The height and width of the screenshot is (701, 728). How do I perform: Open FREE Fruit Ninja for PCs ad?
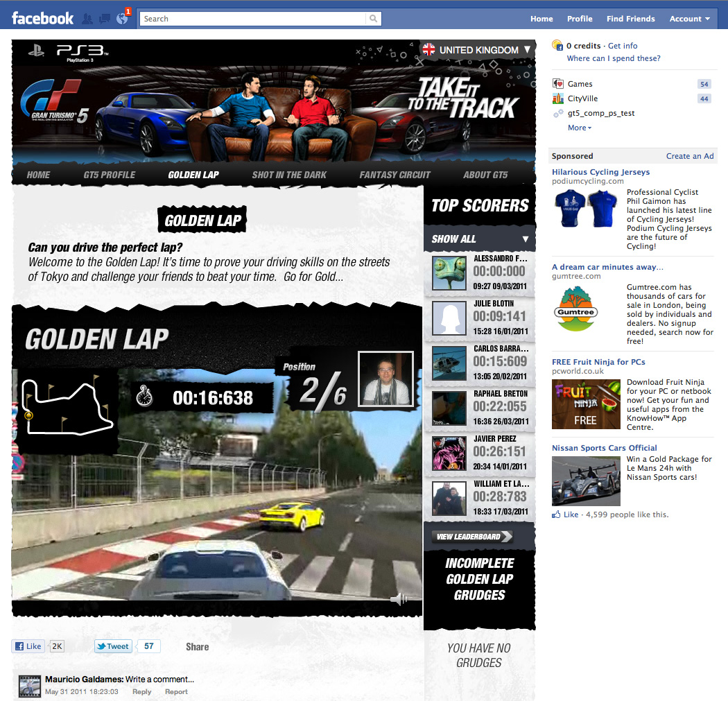[598, 362]
